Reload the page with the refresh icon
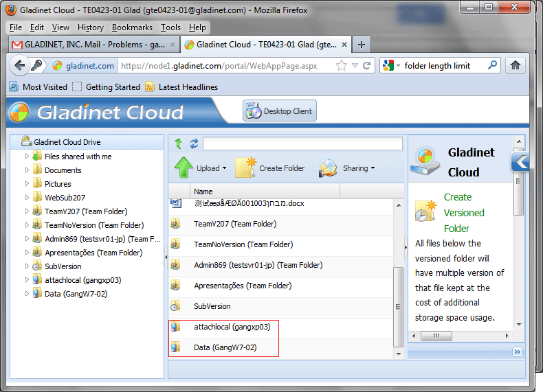Image resolution: width=543 pixels, height=392 pixels. tap(366, 65)
